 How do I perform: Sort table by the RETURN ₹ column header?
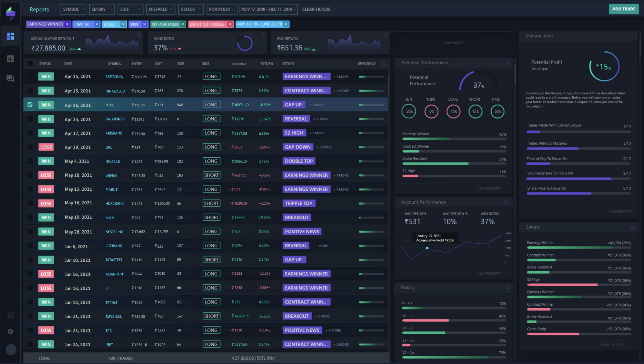239,64
